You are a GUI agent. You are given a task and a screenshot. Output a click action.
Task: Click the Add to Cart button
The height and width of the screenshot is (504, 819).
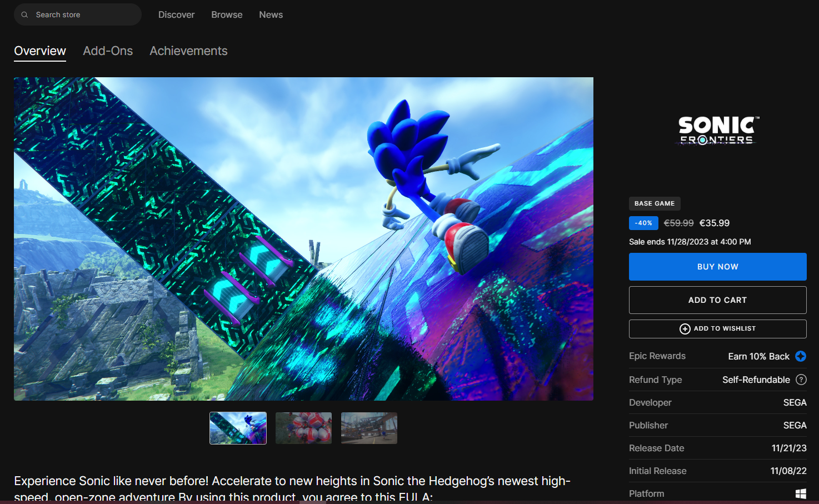(717, 300)
